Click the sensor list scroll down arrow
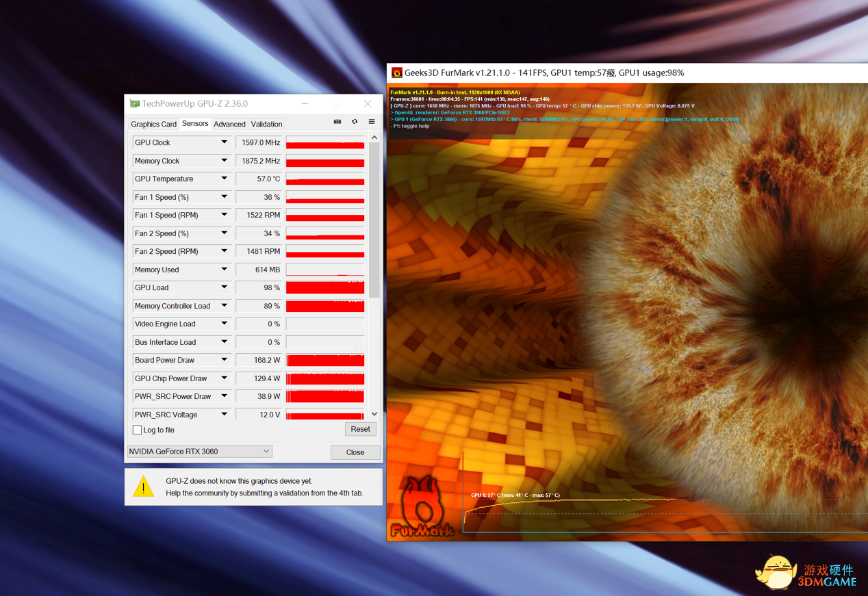This screenshot has width=868, height=596. (374, 414)
